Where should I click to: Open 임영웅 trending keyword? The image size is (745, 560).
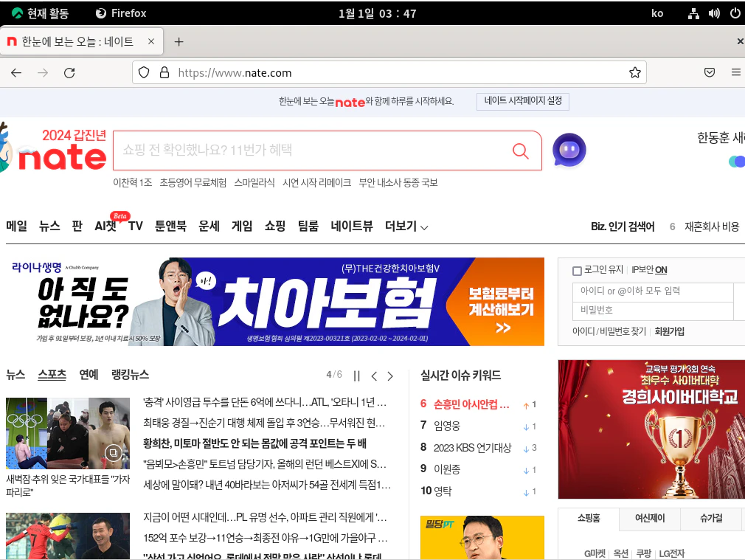tap(447, 426)
